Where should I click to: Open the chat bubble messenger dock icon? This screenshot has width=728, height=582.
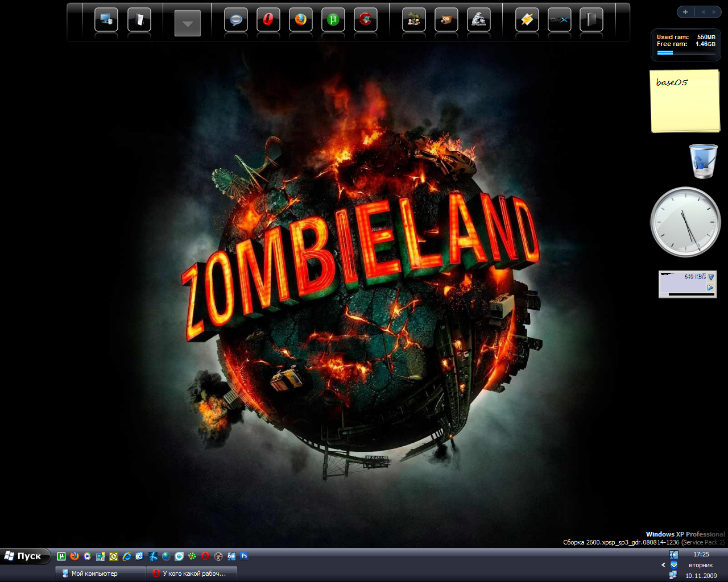(235, 20)
